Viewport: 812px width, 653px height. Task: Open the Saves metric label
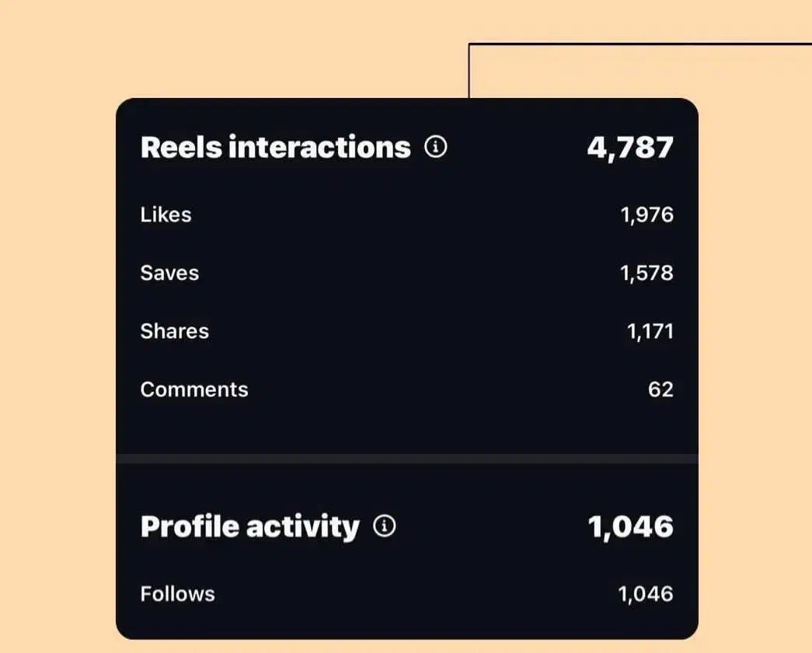tap(169, 273)
